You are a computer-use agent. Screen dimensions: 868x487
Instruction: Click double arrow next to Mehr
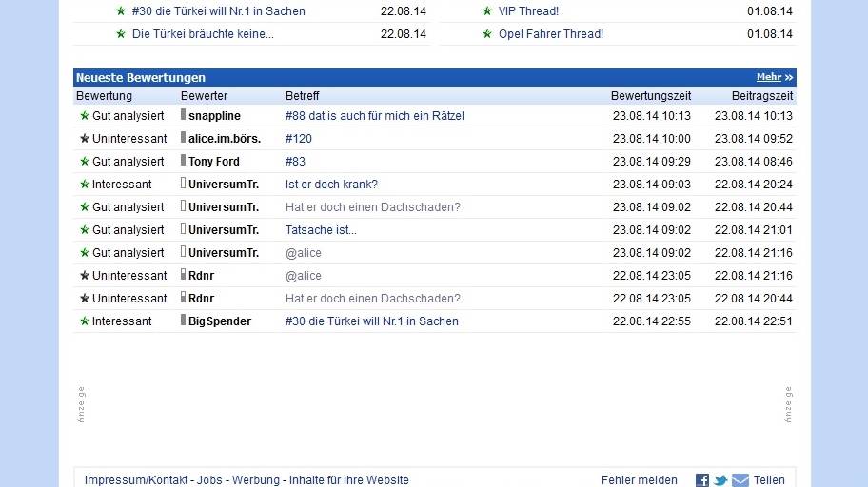coord(789,77)
